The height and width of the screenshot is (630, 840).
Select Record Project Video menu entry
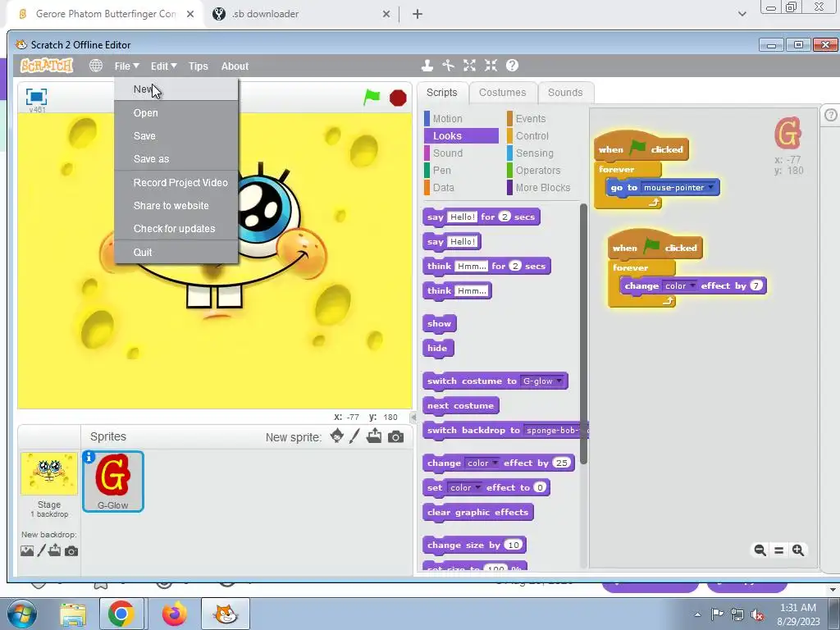[176, 183]
